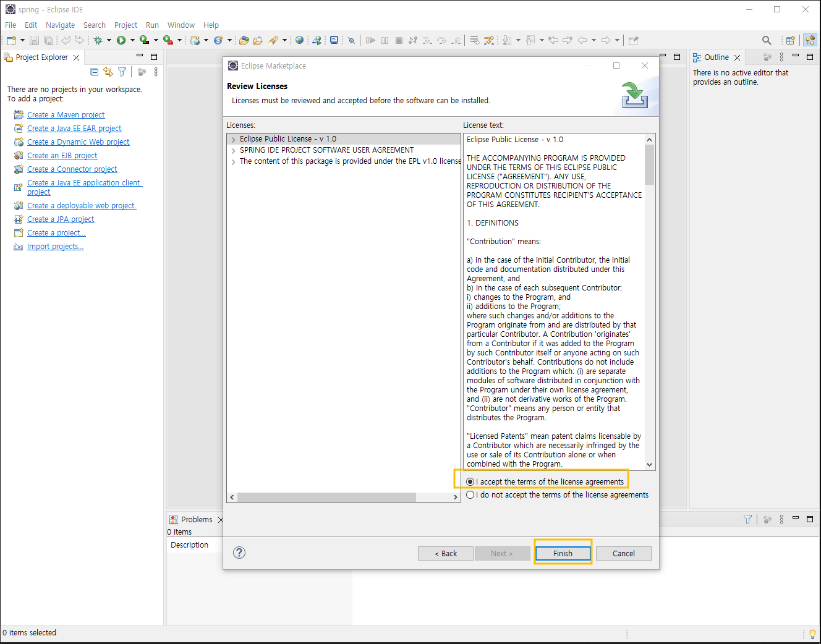
Task: Click Import projects link
Action: 55,247
